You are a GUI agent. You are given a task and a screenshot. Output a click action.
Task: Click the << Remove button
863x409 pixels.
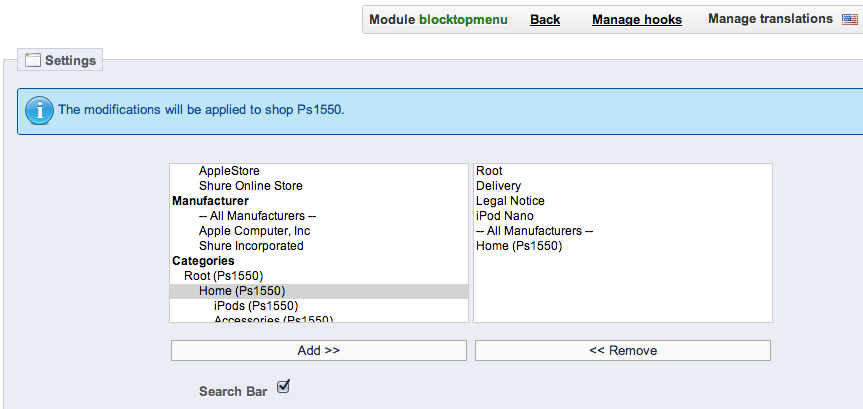(x=622, y=350)
